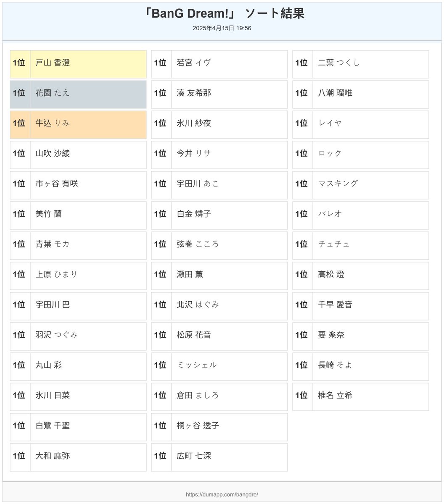Select the 花園 たえ row
Image resolution: width=444 pixels, height=504 pixels.
(78, 94)
